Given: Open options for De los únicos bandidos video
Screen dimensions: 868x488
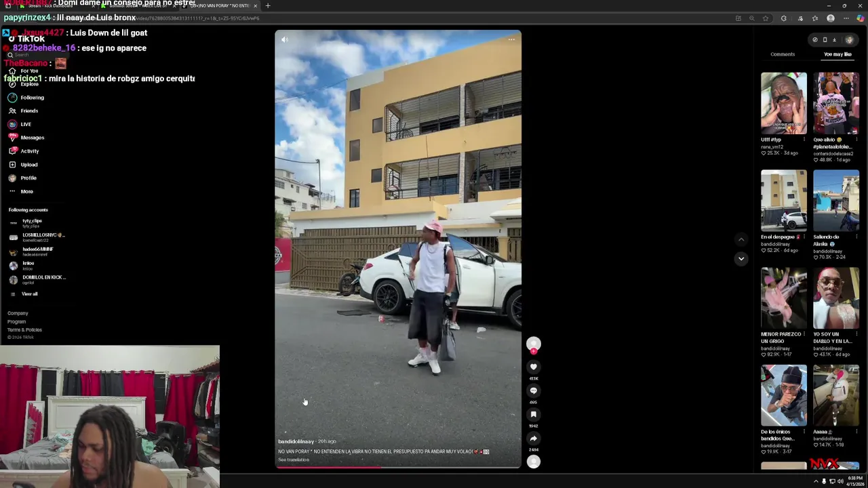Looking at the screenshot, I should point(804,432).
